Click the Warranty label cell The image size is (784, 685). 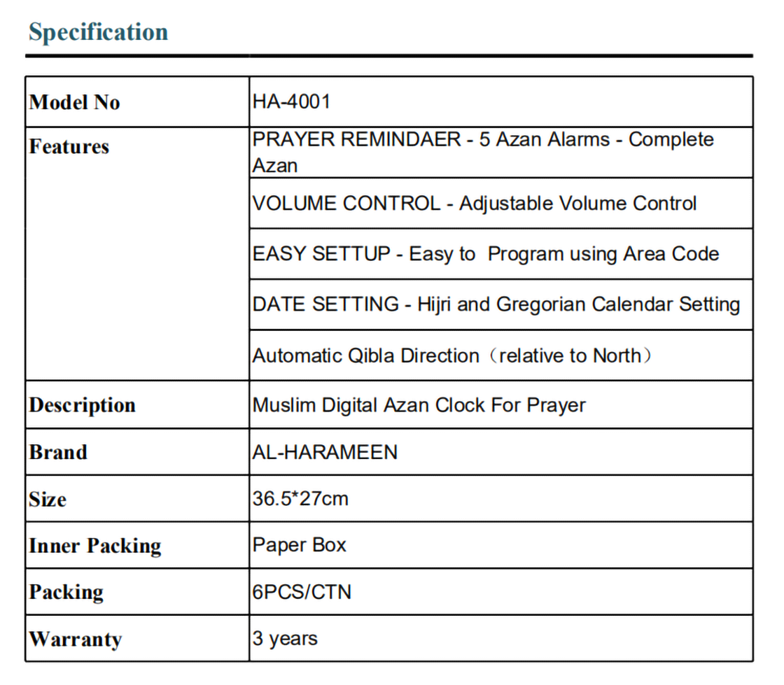(x=75, y=639)
